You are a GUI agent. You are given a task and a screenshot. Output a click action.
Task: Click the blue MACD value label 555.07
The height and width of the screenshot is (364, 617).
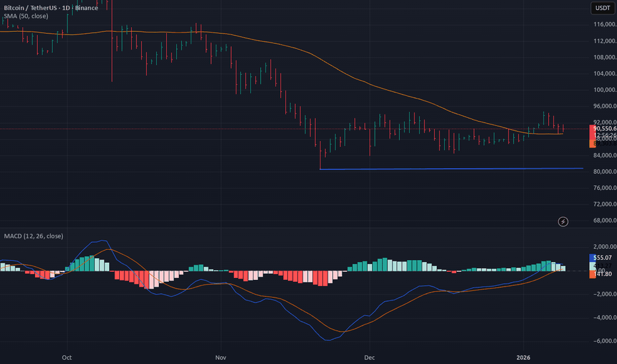point(602,257)
